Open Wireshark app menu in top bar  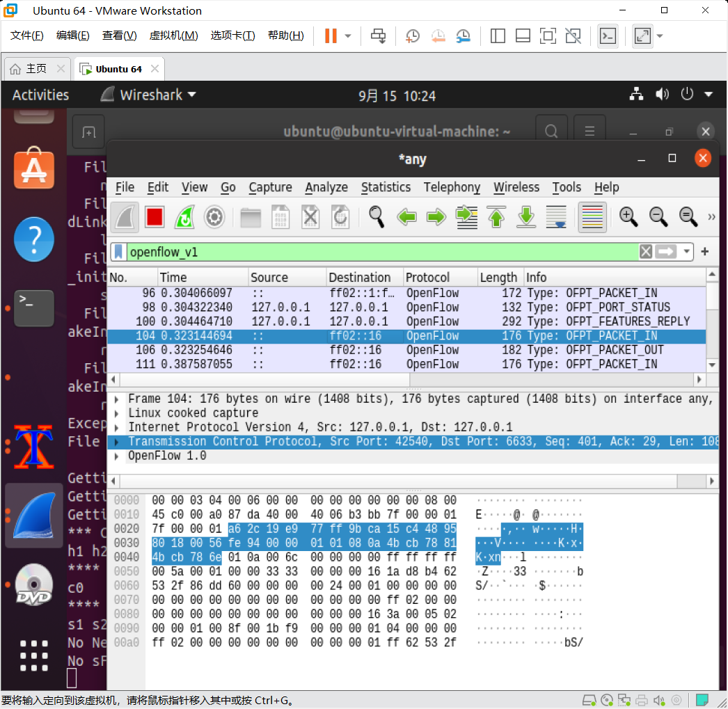pos(148,95)
